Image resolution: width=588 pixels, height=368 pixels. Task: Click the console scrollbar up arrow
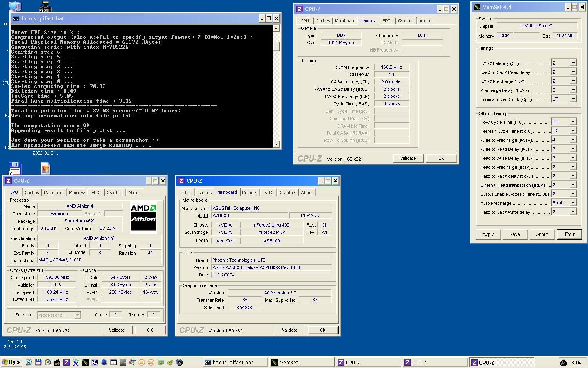click(x=276, y=28)
